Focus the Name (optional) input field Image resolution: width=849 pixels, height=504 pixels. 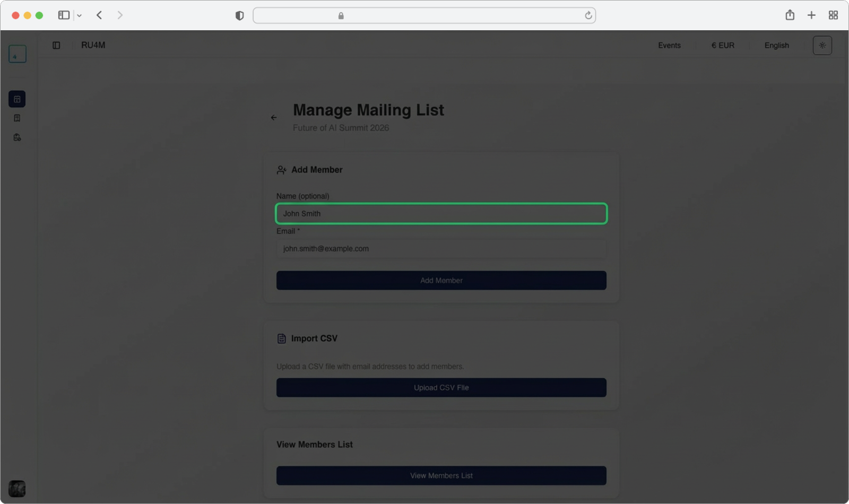441,214
